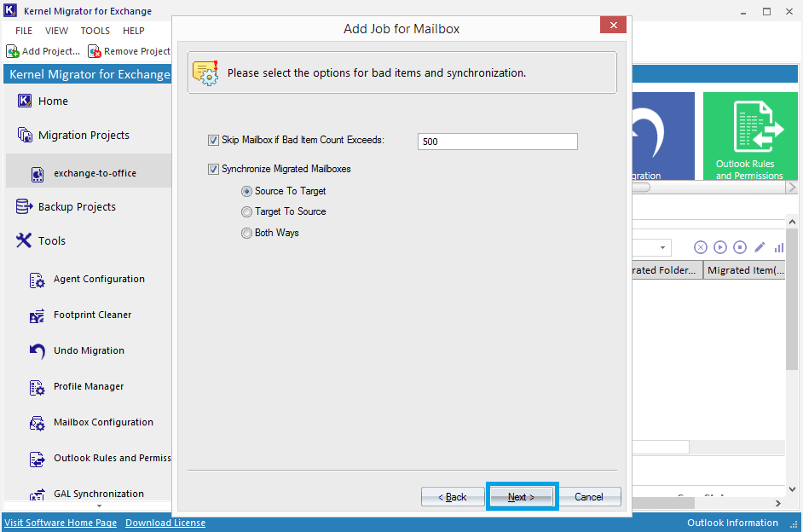Select exchange-to-office project icon
Viewport: 803px width, 532px height.
click(x=38, y=174)
